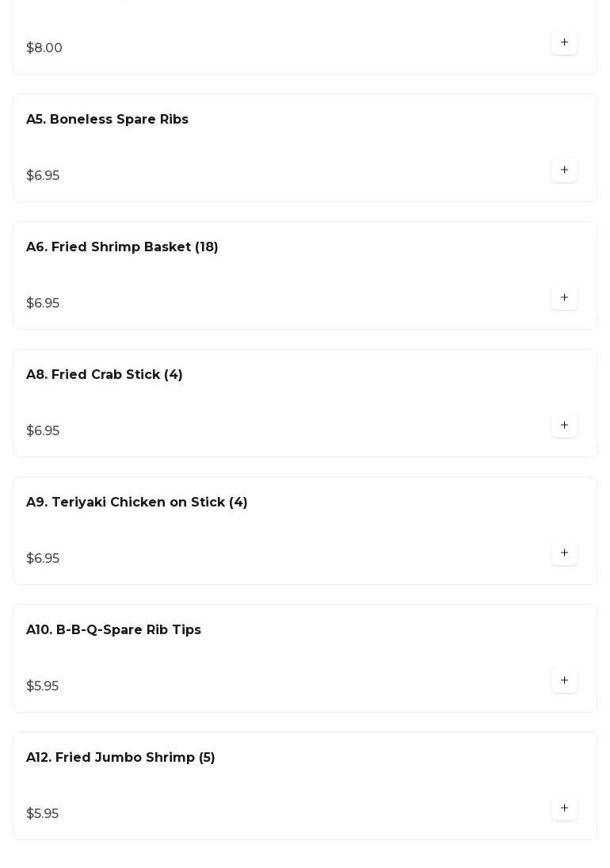Open the A5. Boneless Spare Ribs item title

(107, 120)
